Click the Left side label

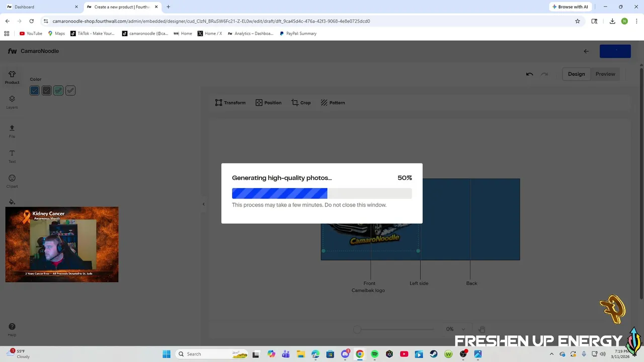coord(419,284)
